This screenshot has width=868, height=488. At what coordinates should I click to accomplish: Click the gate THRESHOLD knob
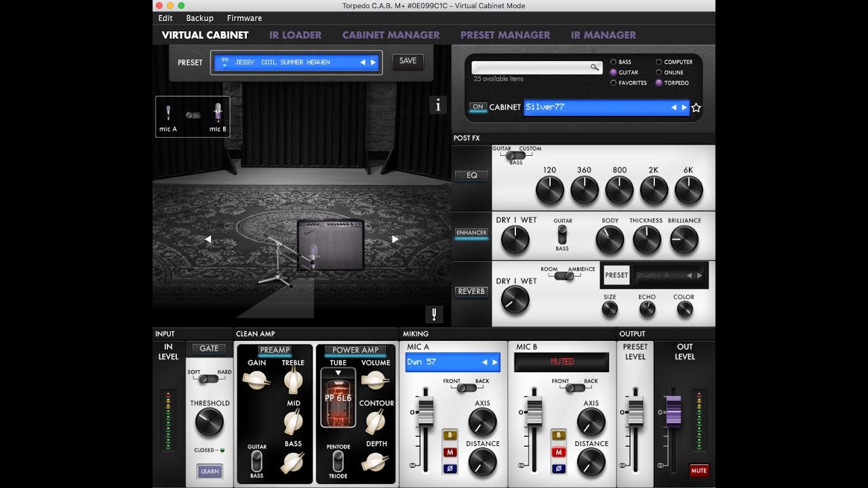click(x=209, y=422)
